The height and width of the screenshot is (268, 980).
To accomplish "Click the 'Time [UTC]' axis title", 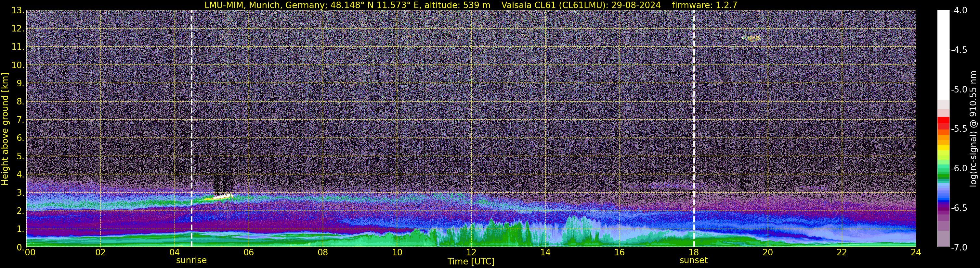I will [471, 262].
